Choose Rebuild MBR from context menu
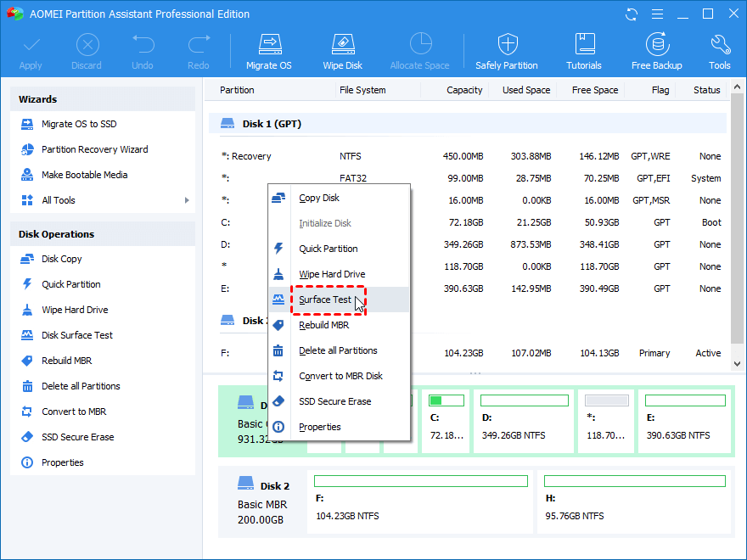Viewport: 747px width, 560px height. [325, 325]
